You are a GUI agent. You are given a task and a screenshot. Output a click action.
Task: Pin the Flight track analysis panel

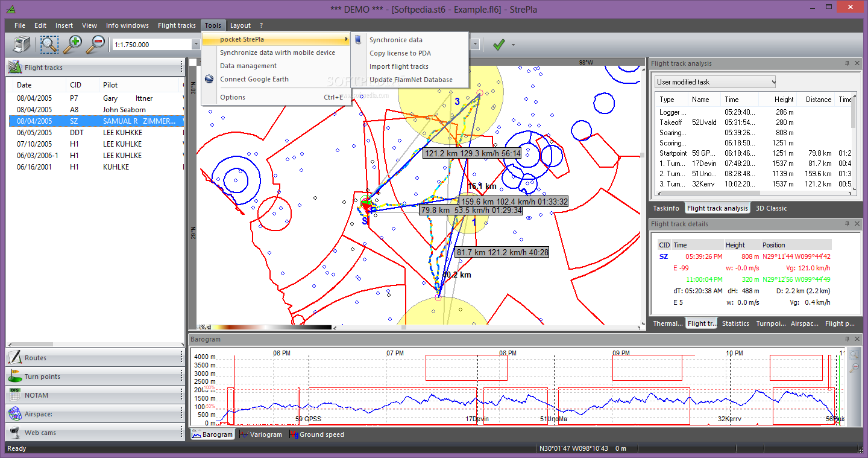coord(846,63)
